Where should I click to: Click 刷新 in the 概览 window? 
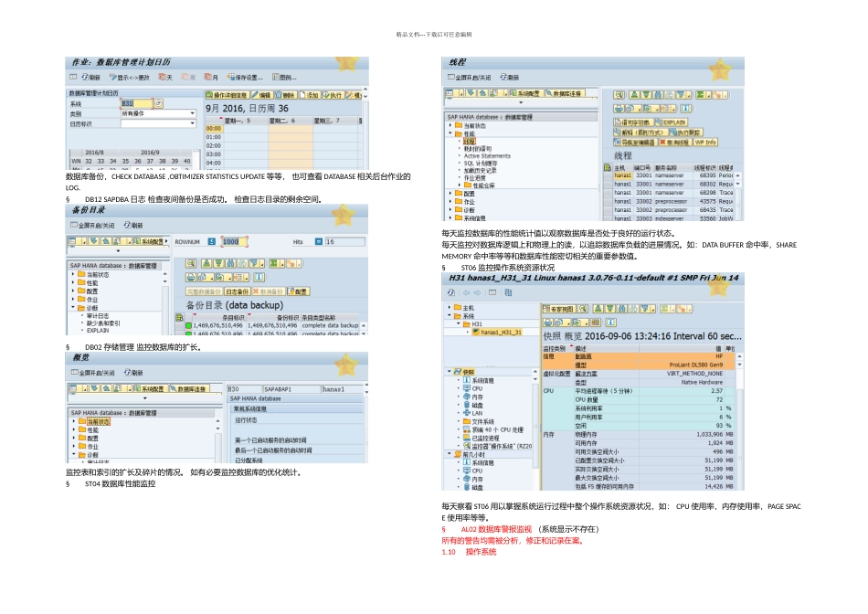click(x=133, y=373)
